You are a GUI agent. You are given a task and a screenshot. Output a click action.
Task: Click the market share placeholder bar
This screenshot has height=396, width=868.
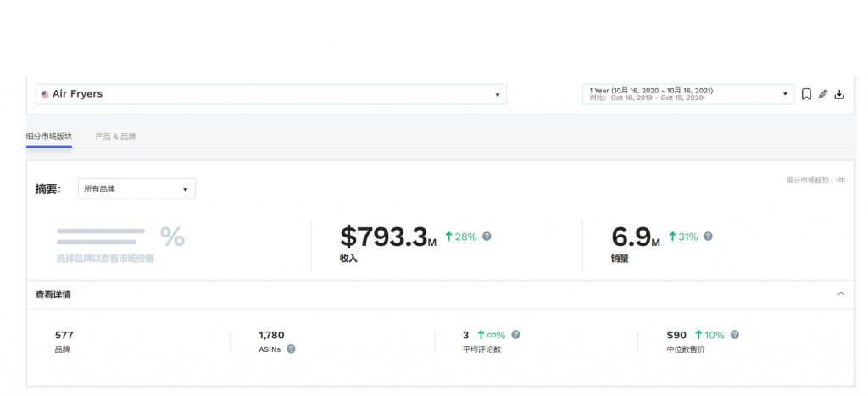(x=101, y=237)
